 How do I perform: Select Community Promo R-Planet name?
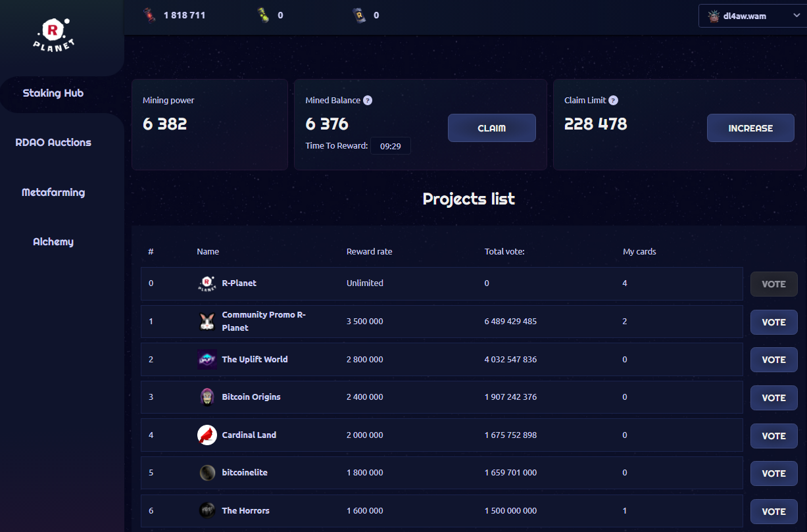(x=264, y=322)
